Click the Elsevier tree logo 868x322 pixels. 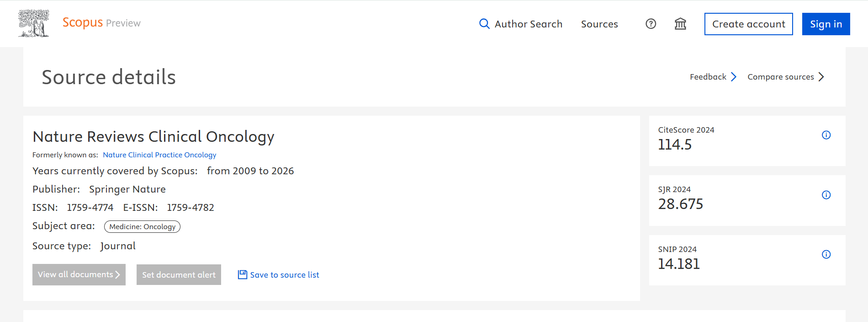click(33, 23)
